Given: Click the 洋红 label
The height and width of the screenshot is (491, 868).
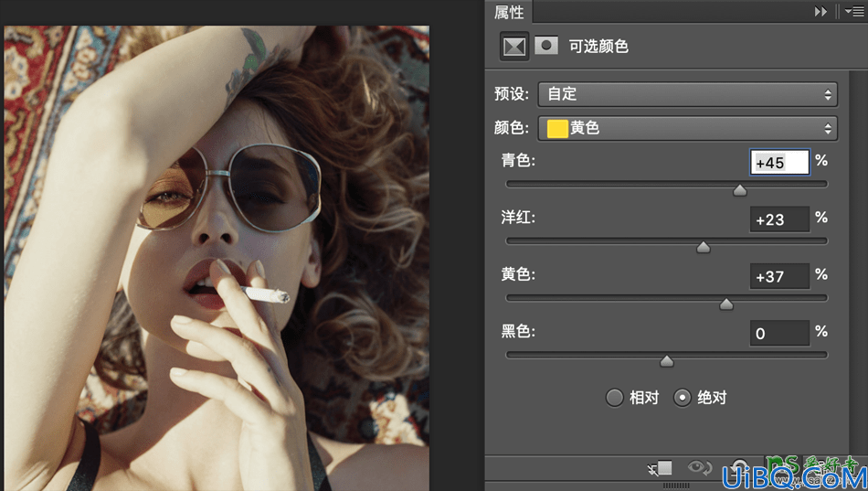Looking at the screenshot, I should coord(518,218).
